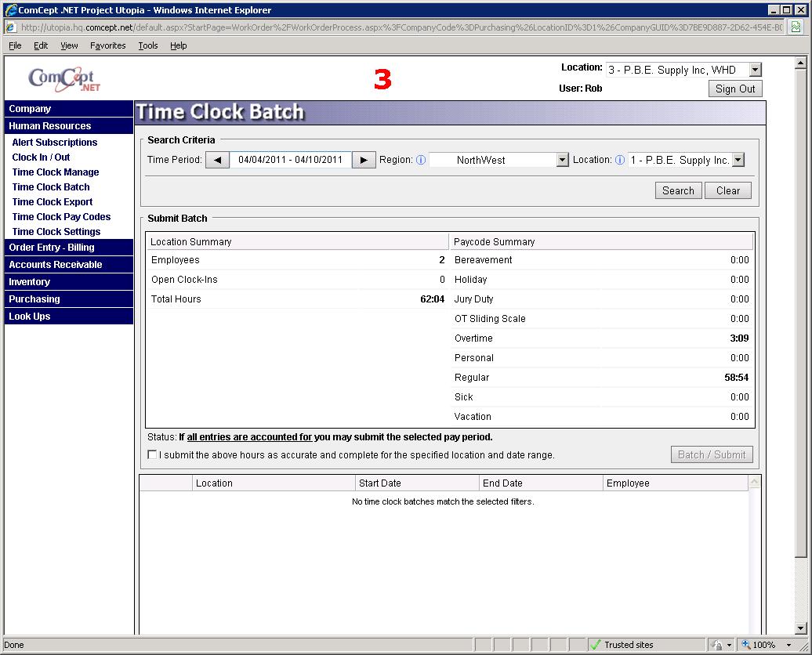Open the Favorites menu
The width and height of the screenshot is (812, 655).
pos(107,45)
